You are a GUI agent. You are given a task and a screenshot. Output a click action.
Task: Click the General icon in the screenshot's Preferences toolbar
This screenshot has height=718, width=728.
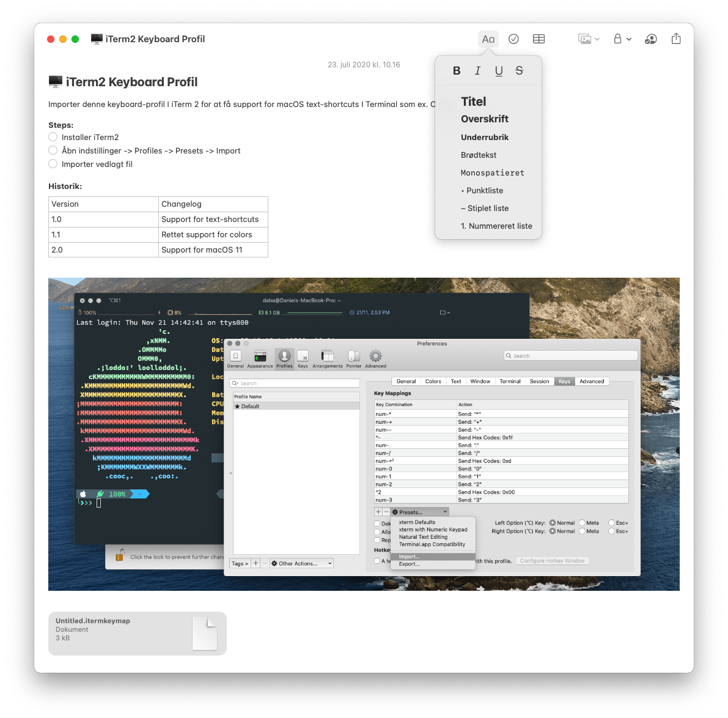[x=235, y=359]
